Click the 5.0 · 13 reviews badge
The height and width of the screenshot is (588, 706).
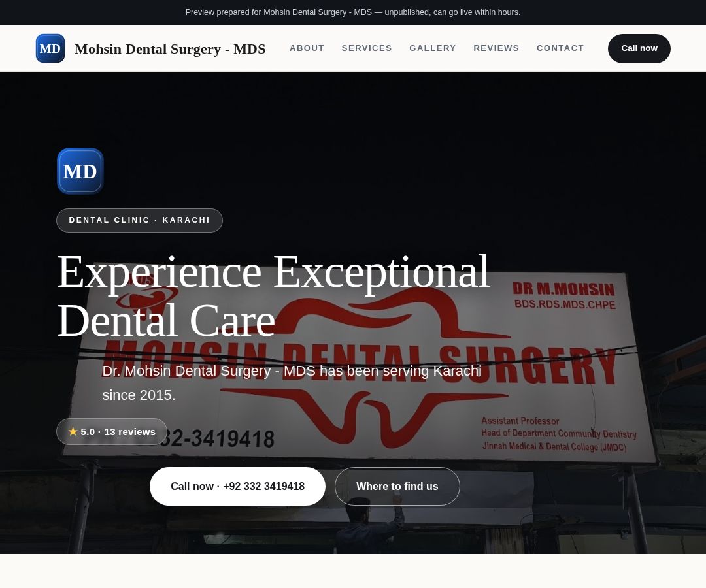(112, 431)
